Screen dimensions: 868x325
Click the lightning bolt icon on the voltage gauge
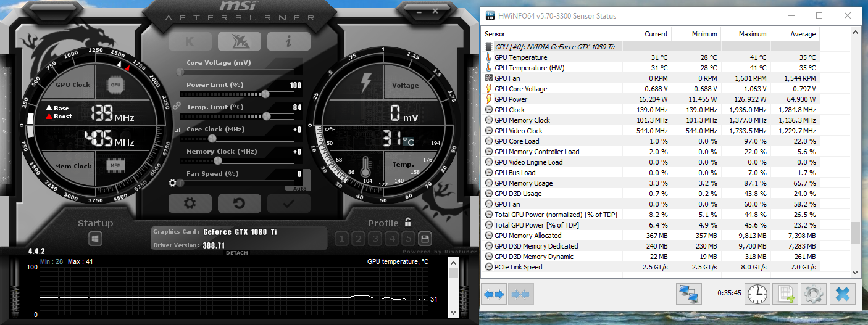pos(366,83)
